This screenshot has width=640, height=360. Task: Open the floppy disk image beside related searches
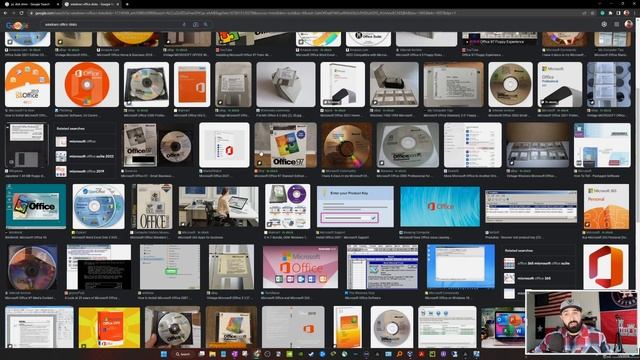click(x=27, y=145)
